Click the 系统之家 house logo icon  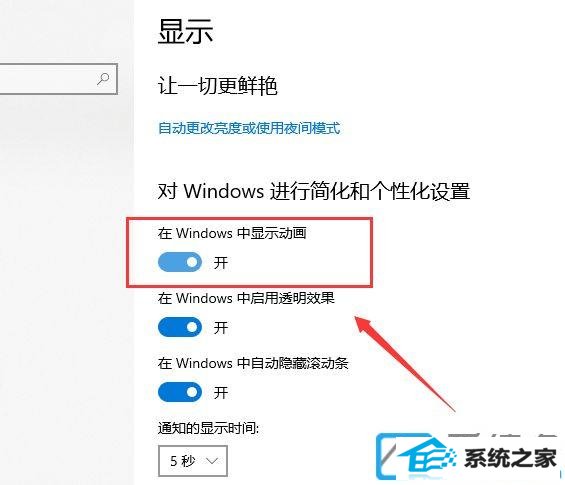tap(418, 457)
